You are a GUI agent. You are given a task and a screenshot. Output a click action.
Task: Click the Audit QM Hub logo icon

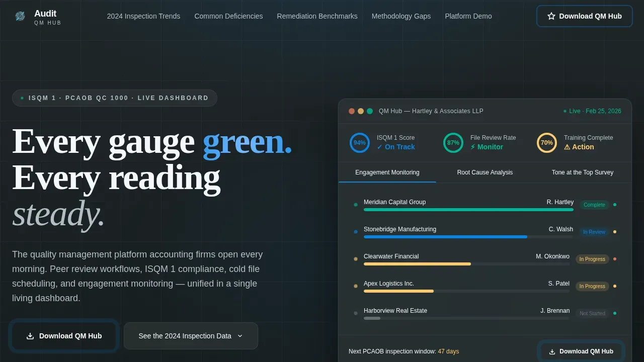tap(20, 16)
